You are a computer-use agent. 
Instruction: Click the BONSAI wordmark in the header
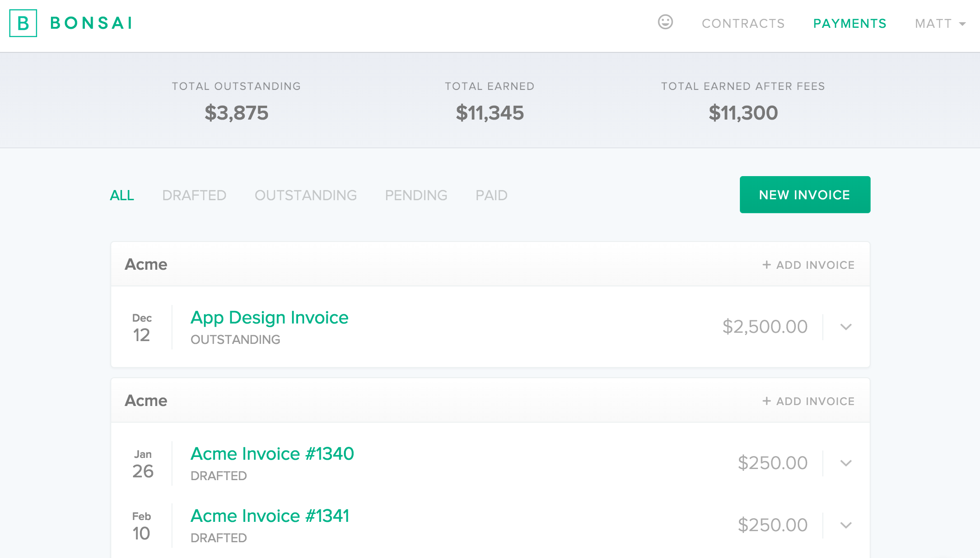coord(92,23)
